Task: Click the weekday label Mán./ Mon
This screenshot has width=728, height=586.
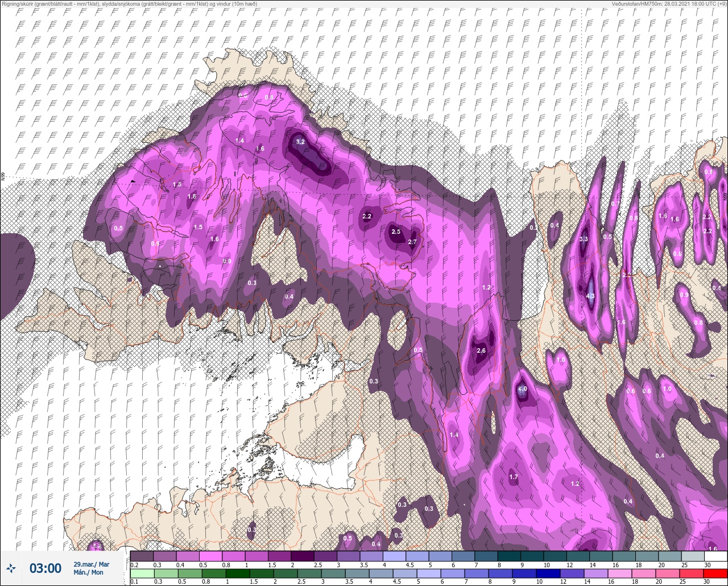Action: click(x=88, y=572)
